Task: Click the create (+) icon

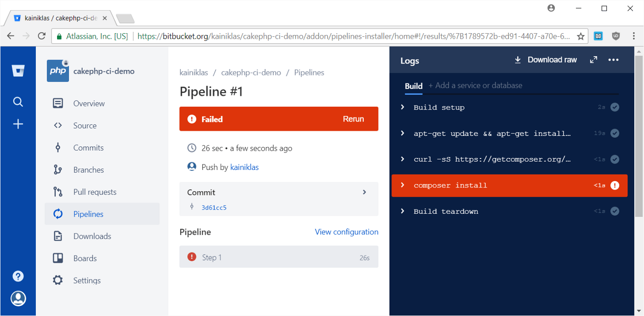Action: [17, 123]
